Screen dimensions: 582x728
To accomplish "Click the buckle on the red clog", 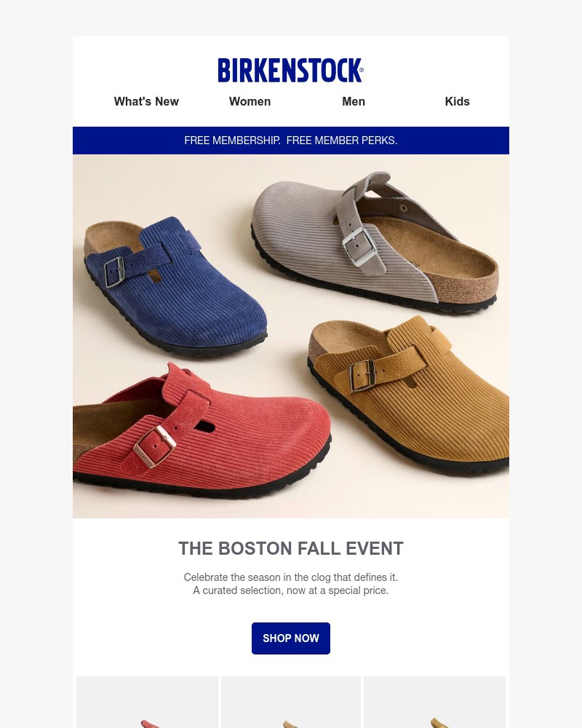I will (155, 447).
